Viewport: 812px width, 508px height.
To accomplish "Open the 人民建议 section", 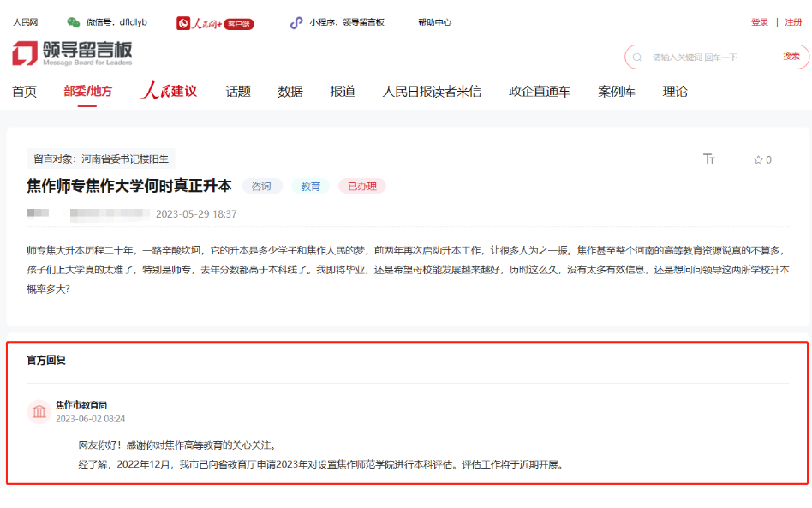I will point(169,91).
